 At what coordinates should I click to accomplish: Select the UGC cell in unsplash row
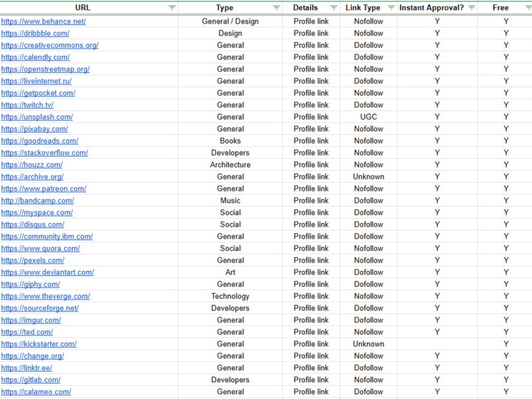pos(368,117)
